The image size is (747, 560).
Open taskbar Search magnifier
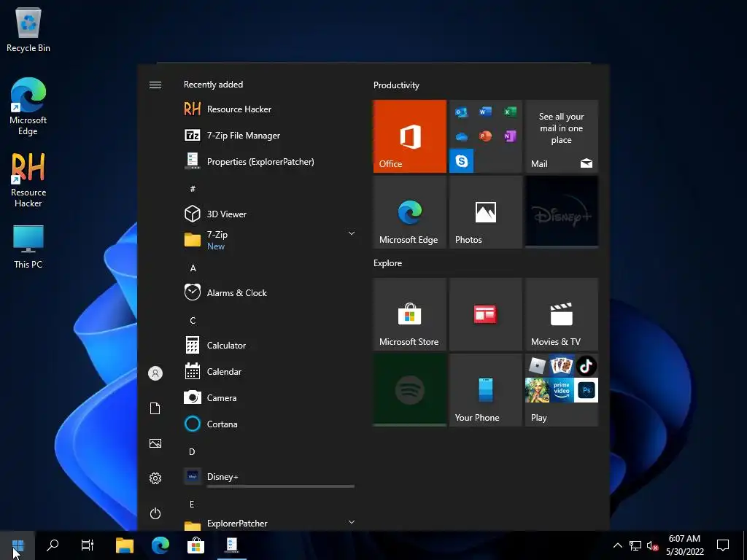click(53, 545)
